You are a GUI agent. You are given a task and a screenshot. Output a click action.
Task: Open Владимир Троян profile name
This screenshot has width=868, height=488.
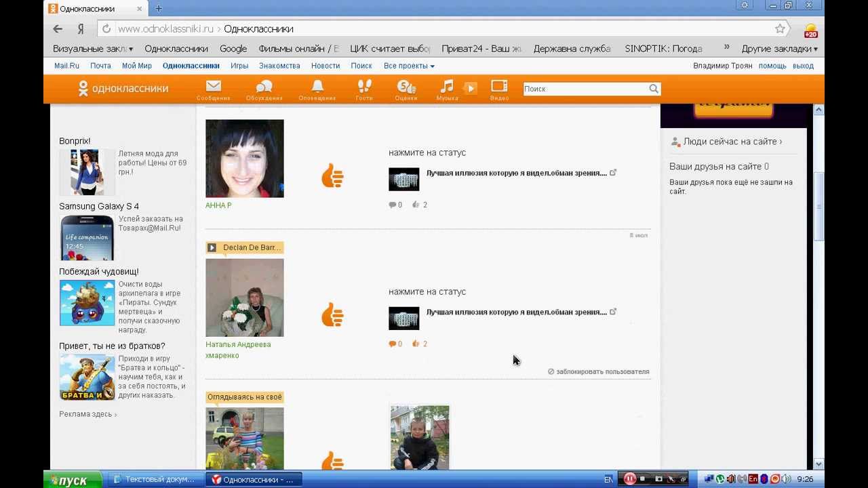click(x=723, y=66)
